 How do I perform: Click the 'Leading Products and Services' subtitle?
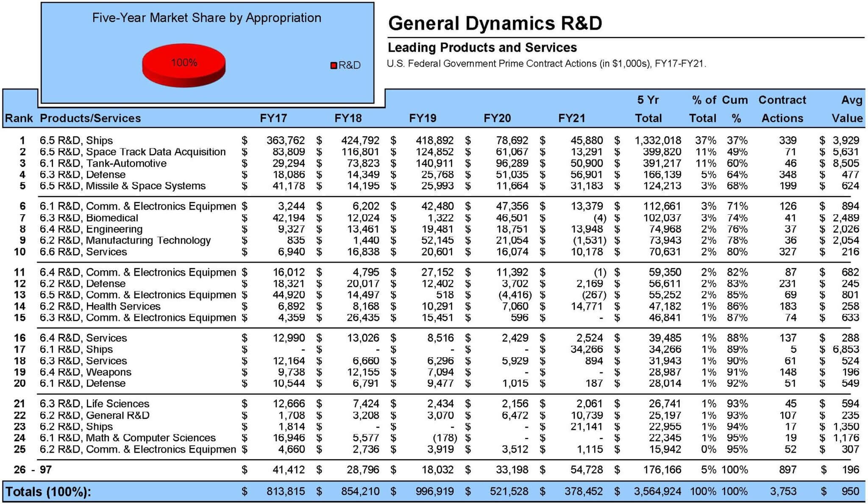pyautogui.click(x=482, y=47)
